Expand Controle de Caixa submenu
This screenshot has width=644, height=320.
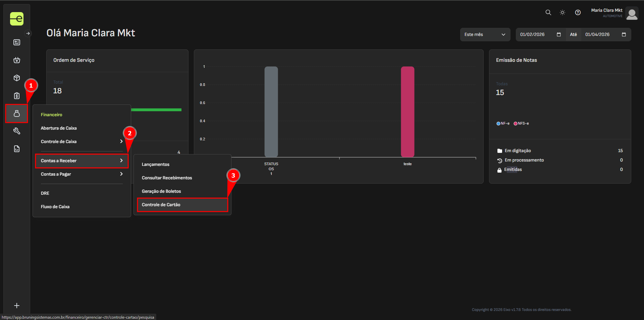coord(82,142)
